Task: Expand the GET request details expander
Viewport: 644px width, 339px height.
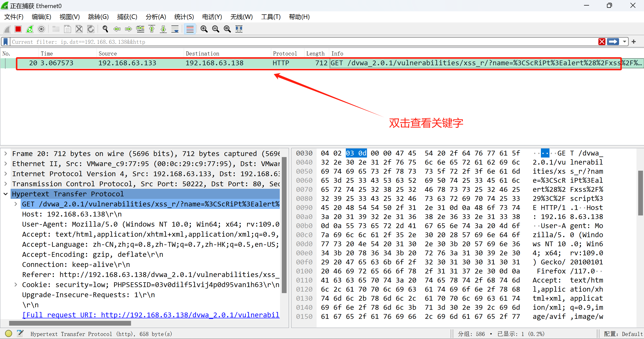Action: pyautogui.click(x=14, y=204)
